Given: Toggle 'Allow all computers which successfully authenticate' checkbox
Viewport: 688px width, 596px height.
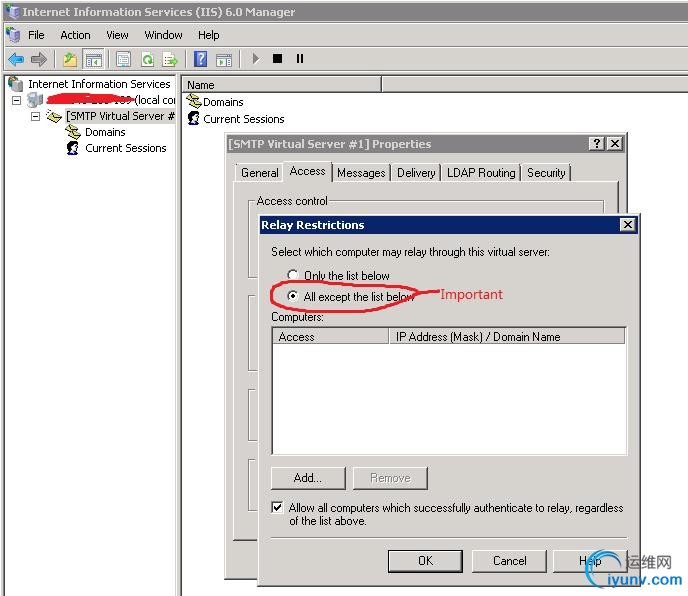Looking at the screenshot, I should 277,508.
